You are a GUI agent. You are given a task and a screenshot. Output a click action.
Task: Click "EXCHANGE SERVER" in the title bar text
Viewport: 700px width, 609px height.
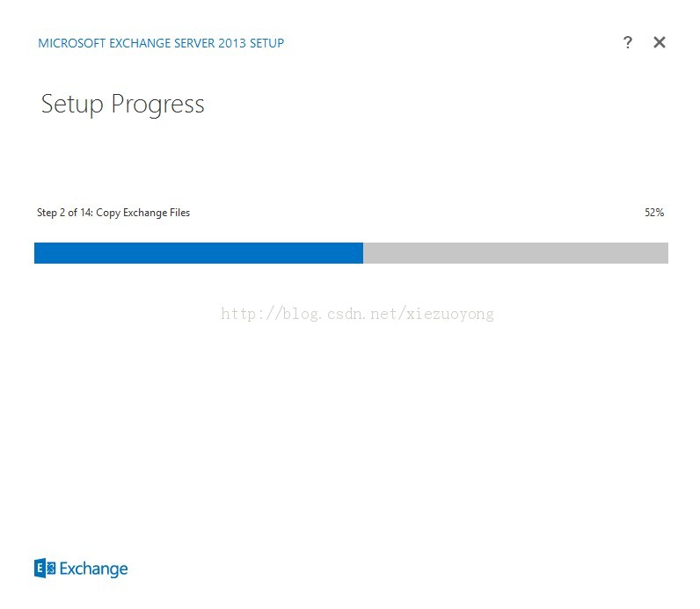(161, 43)
